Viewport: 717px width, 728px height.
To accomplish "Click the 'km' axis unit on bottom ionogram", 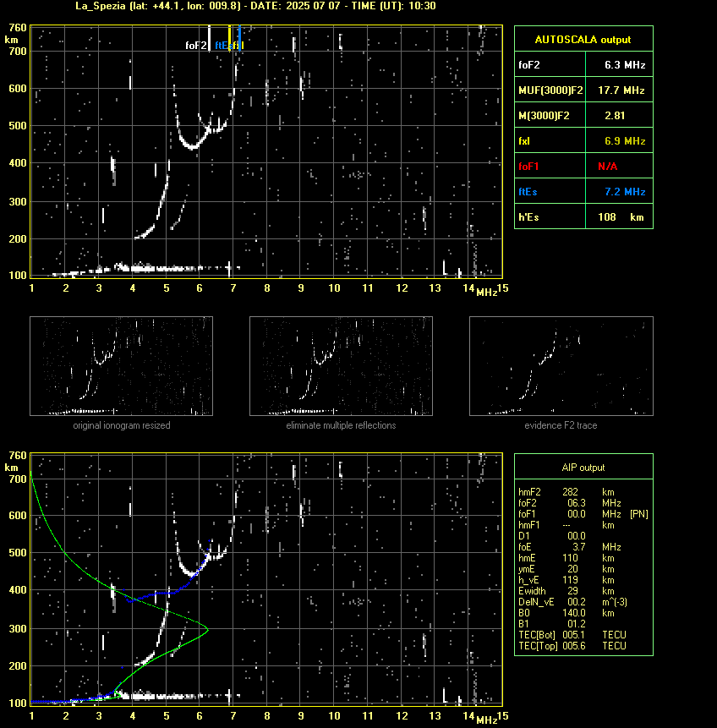I will pyautogui.click(x=11, y=468).
